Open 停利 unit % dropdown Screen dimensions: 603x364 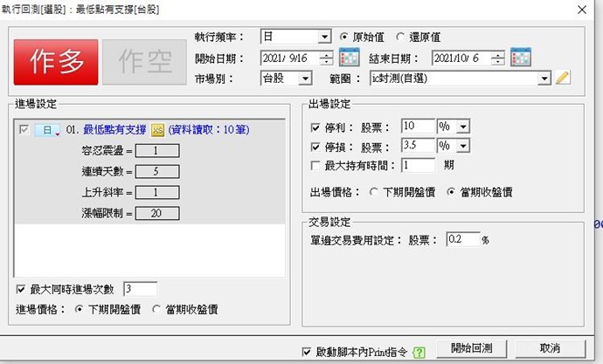463,127
